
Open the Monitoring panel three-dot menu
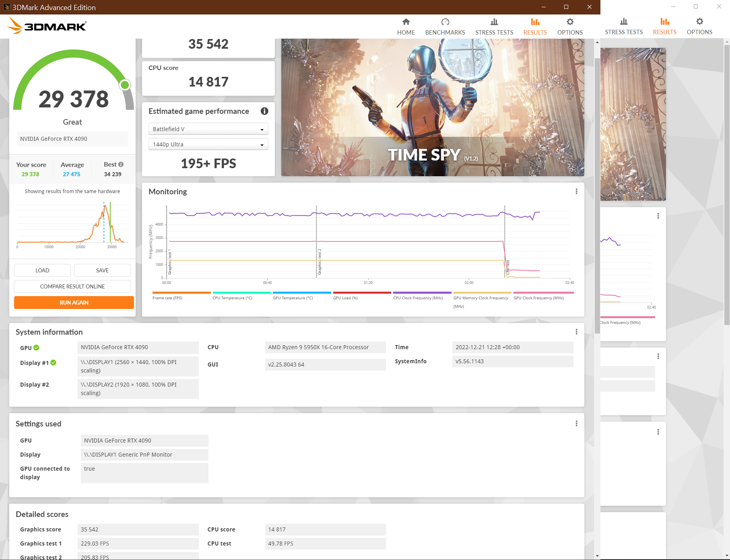[x=576, y=191]
